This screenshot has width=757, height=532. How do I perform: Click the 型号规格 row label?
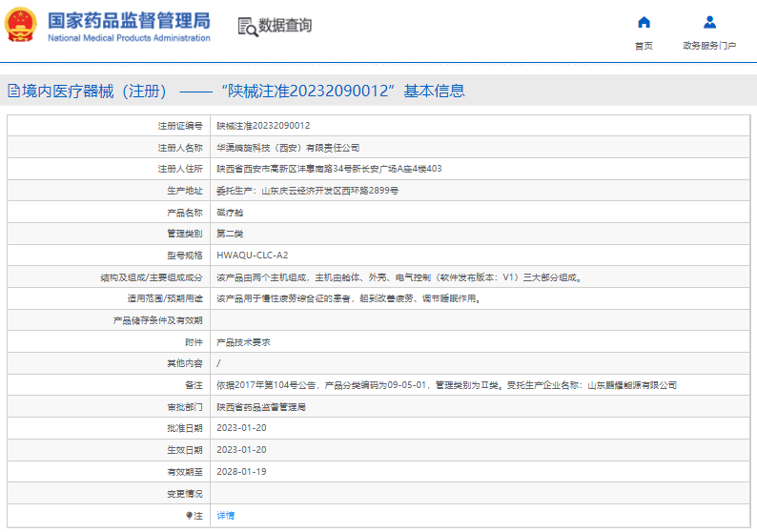pos(184,256)
